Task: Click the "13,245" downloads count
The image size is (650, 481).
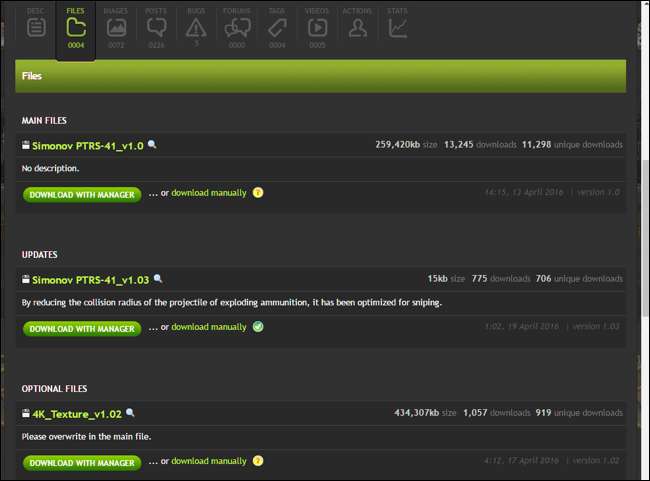Action: (458, 144)
